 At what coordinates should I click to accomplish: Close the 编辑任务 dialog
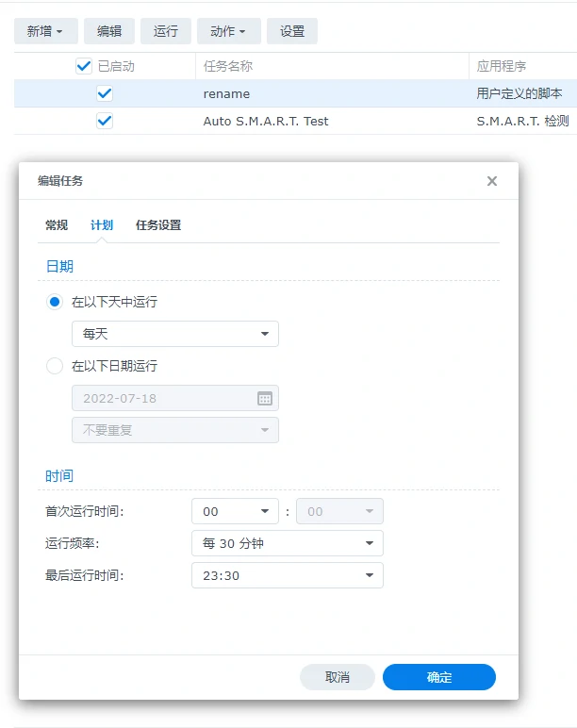492,181
